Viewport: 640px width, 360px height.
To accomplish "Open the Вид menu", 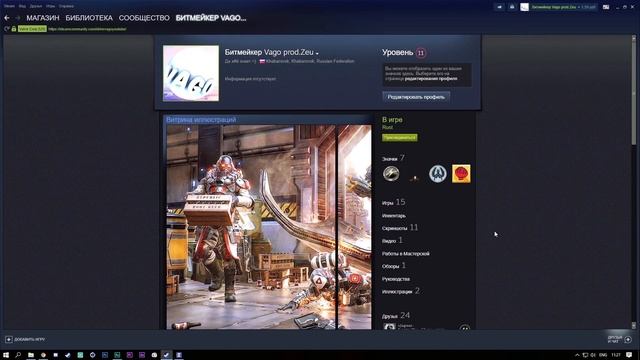I will [x=22, y=6].
